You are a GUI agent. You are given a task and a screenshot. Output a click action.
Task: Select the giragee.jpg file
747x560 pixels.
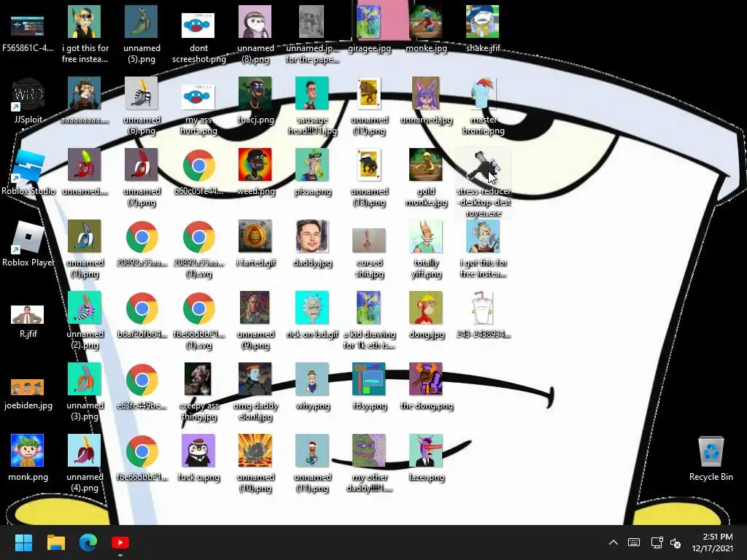(369, 29)
